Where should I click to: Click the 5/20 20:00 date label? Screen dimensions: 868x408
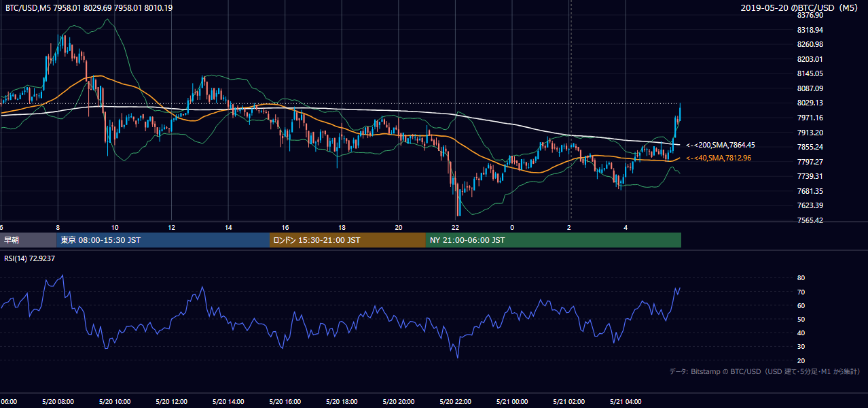397,401
